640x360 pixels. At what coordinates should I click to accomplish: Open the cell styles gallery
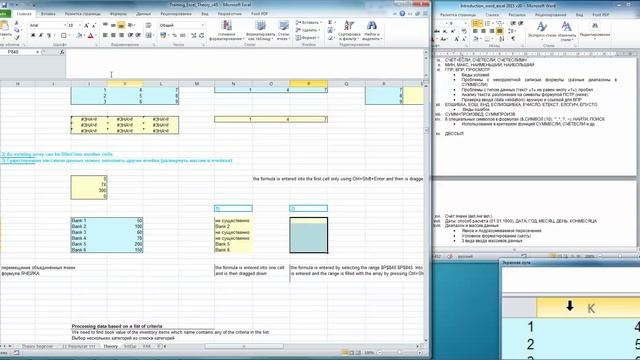point(284,30)
